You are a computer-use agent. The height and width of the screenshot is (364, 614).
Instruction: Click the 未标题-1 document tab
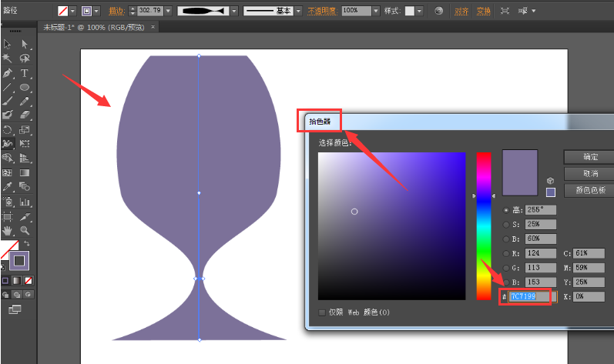[x=91, y=27]
